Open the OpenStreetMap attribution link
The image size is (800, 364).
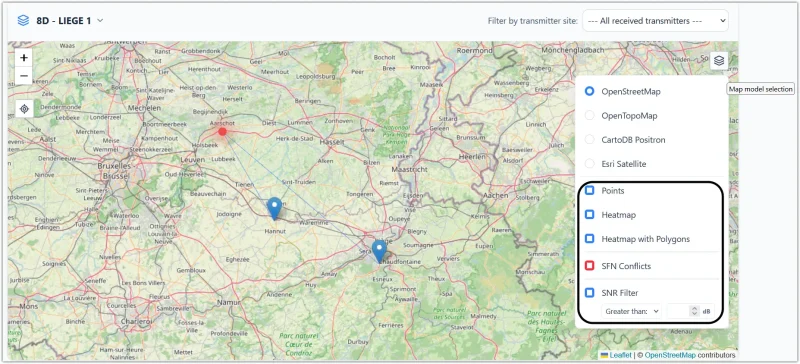(670, 355)
